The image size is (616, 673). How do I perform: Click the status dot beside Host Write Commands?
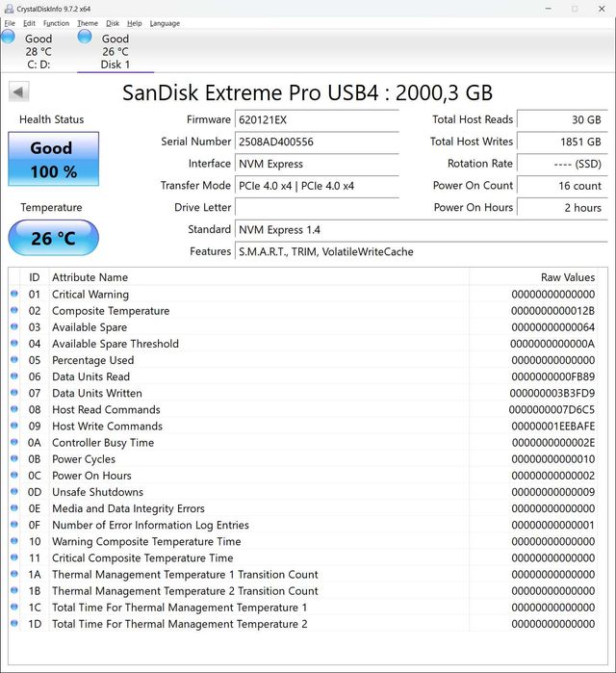coord(14,426)
